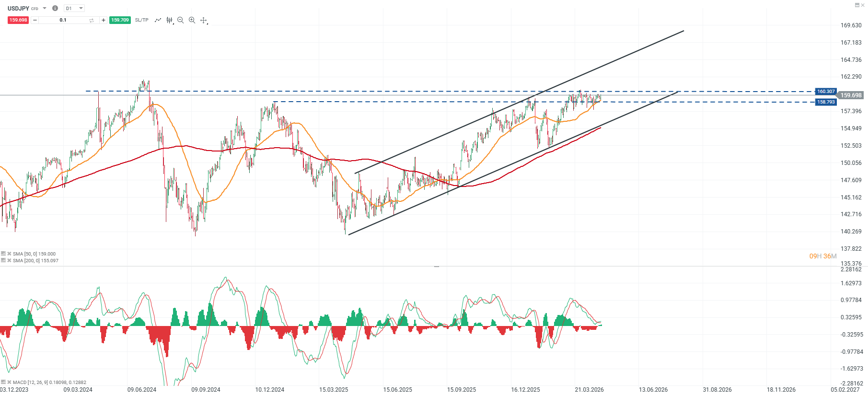868x396 pixels.
Task: Remove the MACD indicator
Action: pos(9,382)
